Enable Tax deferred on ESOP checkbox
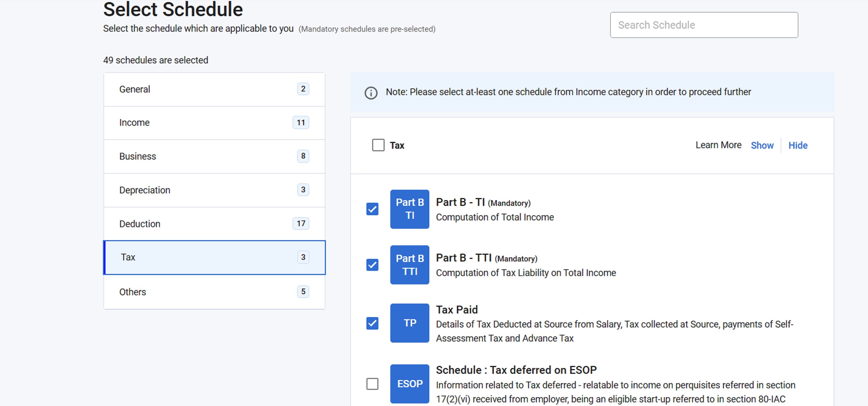Screen dimensions: 868x406 (372, 384)
